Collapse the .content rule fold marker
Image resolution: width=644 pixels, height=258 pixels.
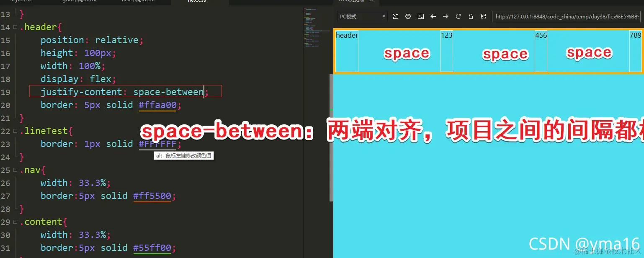click(x=15, y=222)
